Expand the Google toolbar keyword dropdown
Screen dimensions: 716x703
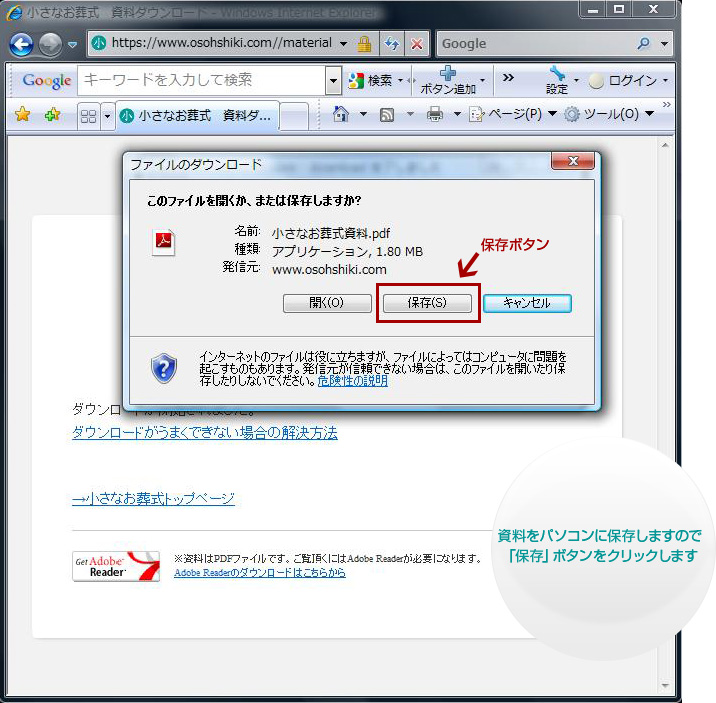[333, 81]
